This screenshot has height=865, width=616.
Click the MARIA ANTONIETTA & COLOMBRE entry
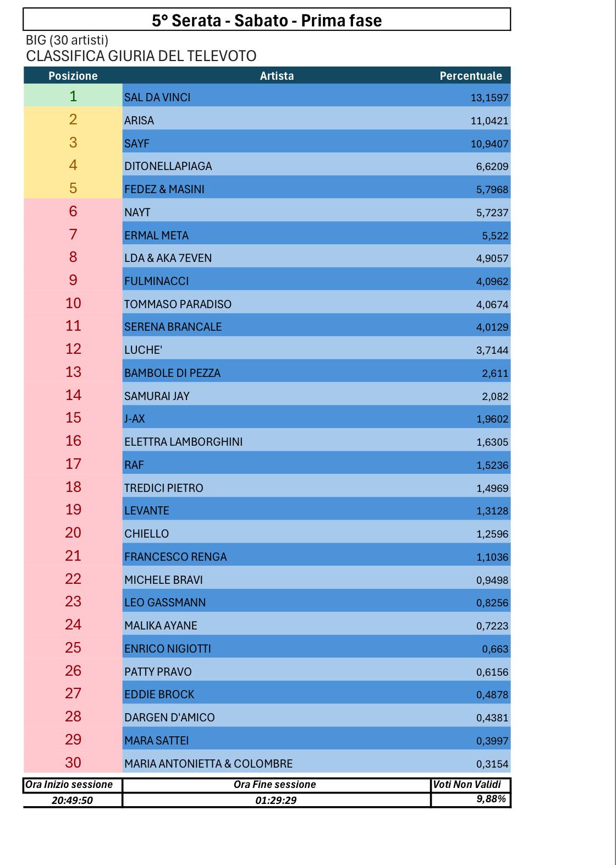pos(208,764)
